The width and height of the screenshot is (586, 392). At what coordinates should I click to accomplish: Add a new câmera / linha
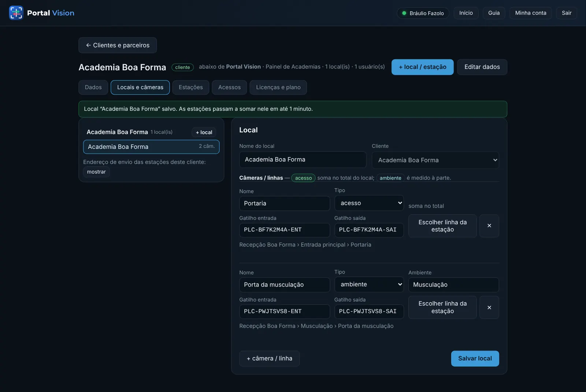point(269,359)
